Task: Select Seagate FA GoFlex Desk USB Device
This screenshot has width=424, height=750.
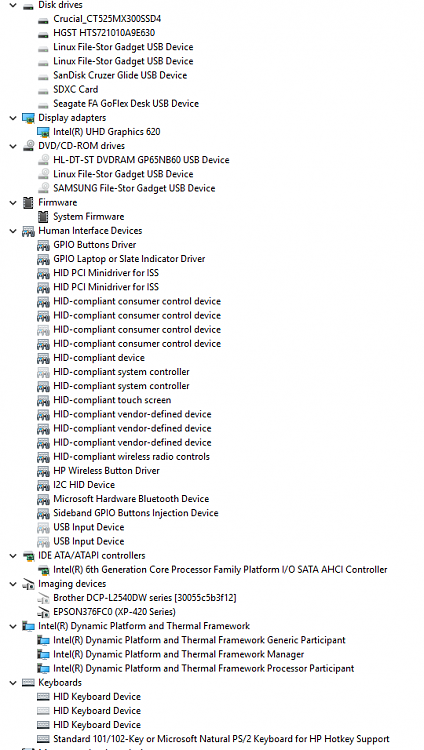Action: coord(126,103)
